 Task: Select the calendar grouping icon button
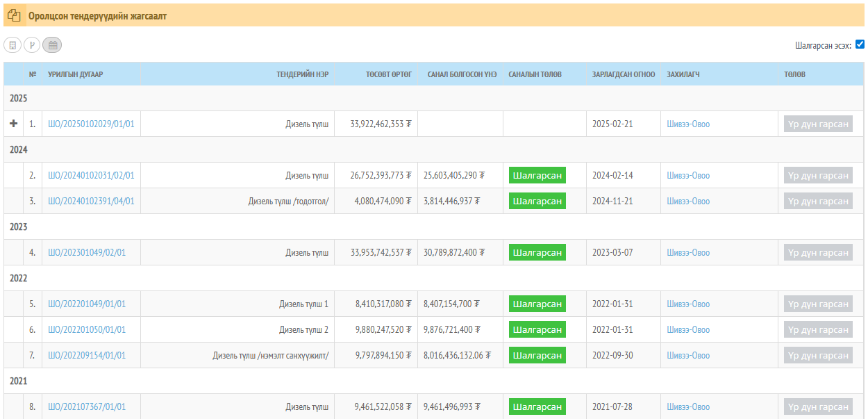52,45
